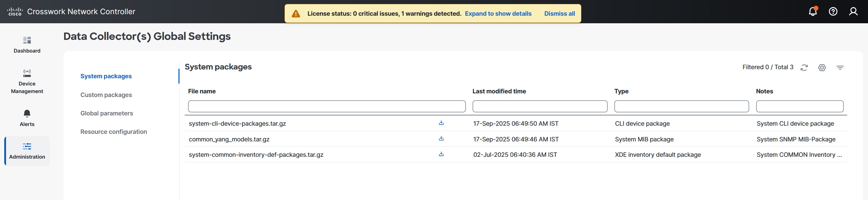
Task: Expand to show license details
Action: (498, 14)
